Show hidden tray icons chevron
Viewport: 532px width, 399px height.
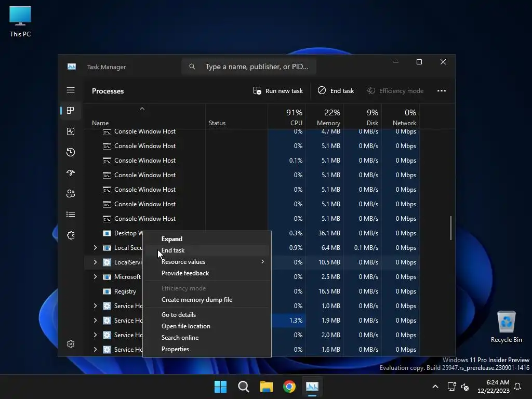(x=435, y=387)
